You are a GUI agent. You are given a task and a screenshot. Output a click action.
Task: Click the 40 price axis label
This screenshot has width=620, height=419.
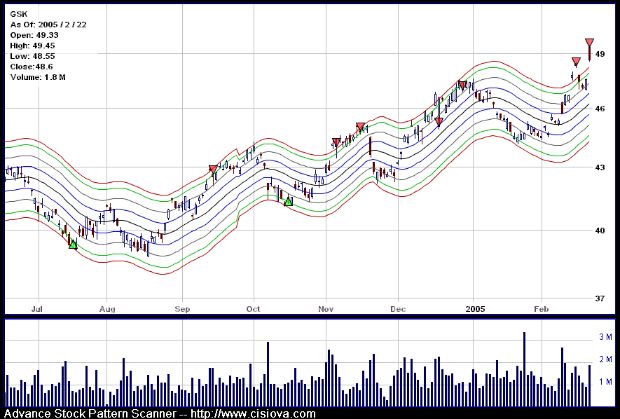[x=600, y=230]
